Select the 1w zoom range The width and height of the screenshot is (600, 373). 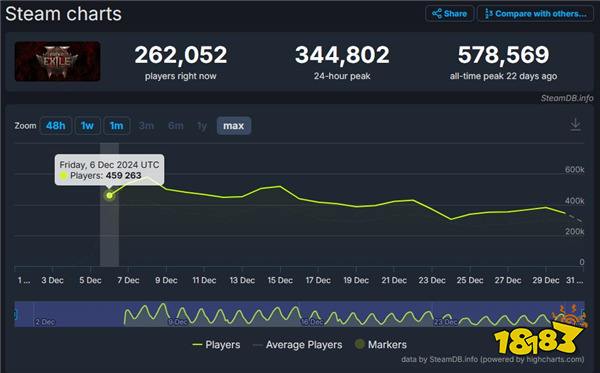[87, 125]
